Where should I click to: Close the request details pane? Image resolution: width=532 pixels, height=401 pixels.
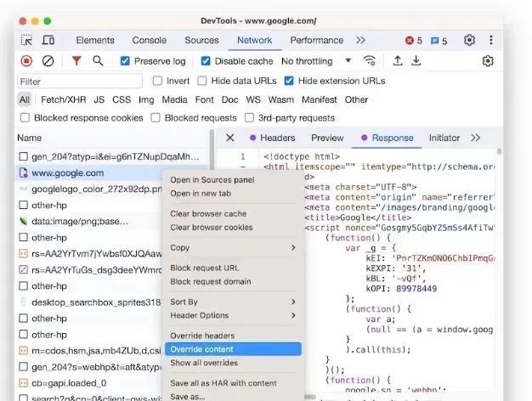pyautogui.click(x=230, y=138)
